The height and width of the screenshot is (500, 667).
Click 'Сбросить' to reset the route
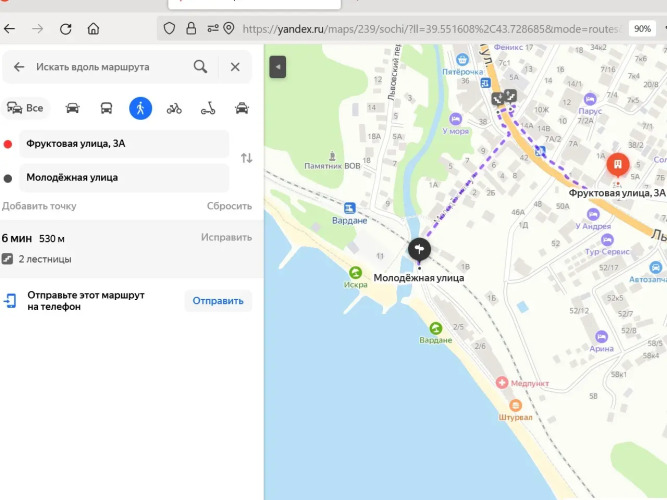(x=229, y=206)
